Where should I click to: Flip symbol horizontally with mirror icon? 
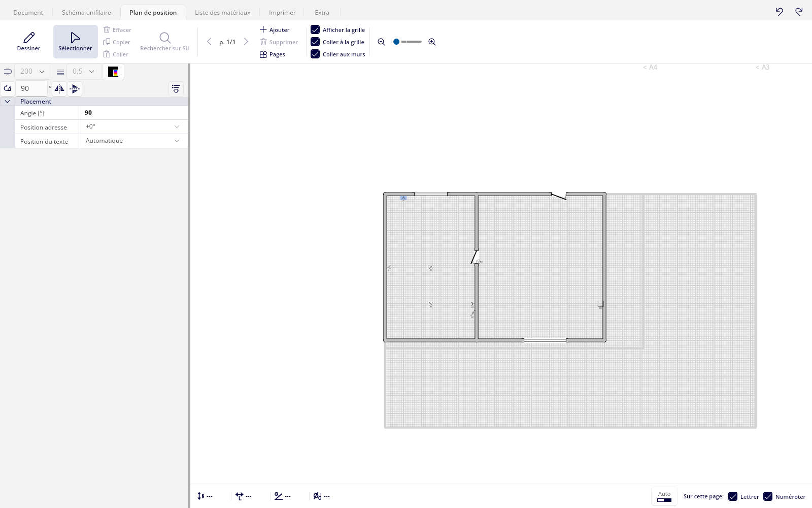tap(59, 89)
